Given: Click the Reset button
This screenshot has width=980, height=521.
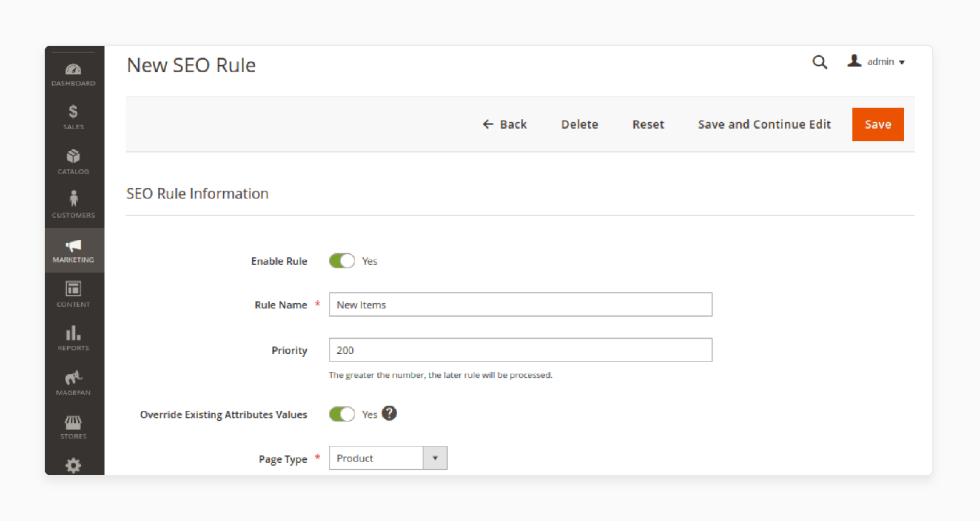Looking at the screenshot, I should click(648, 124).
